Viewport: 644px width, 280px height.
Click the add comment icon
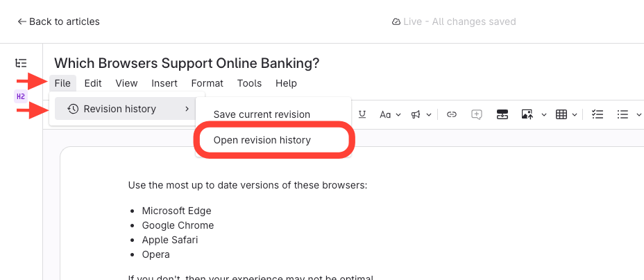pos(476,114)
